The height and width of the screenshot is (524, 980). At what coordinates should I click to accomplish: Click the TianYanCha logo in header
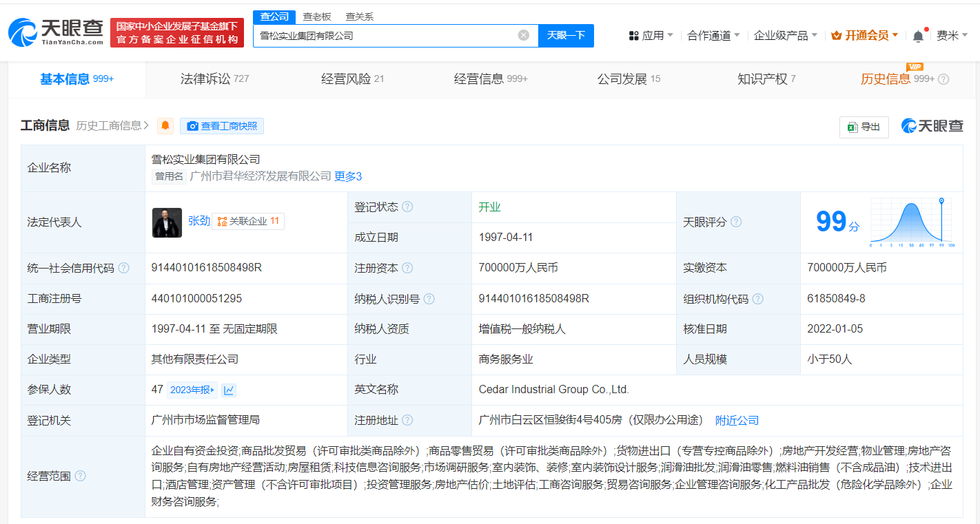pos(55,32)
